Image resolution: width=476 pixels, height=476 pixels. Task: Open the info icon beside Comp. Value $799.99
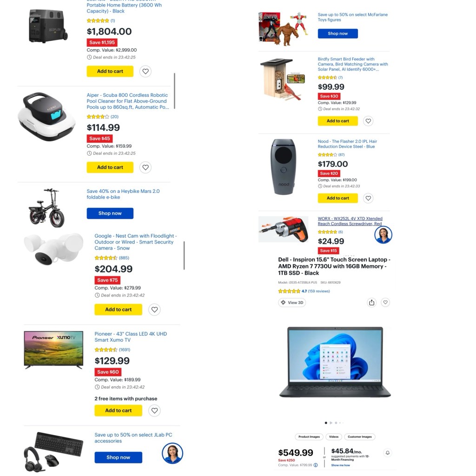pyautogui.click(x=316, y=465)
